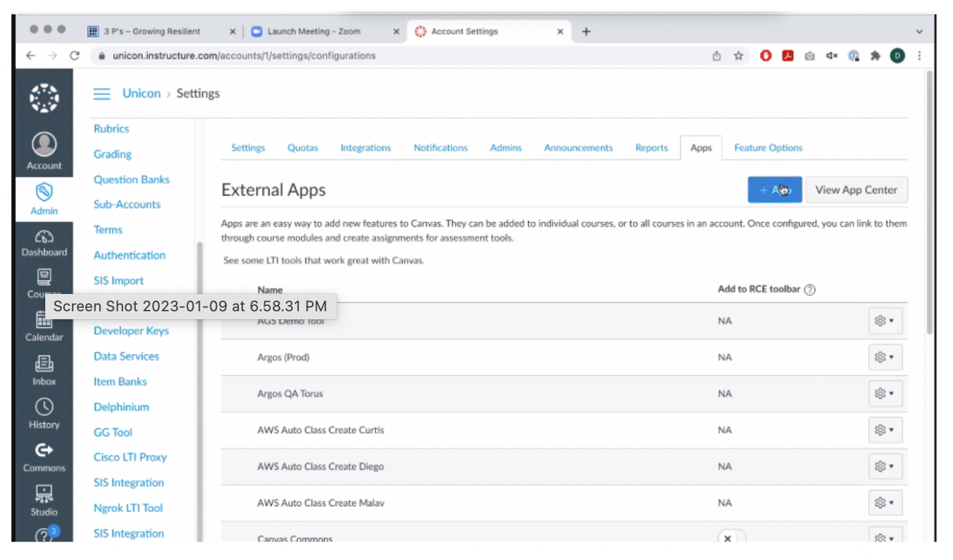Click the Unicon breadcrumb link
This screenshot has width=953, height=560.
pyautogui.click(x=141, y=93)
